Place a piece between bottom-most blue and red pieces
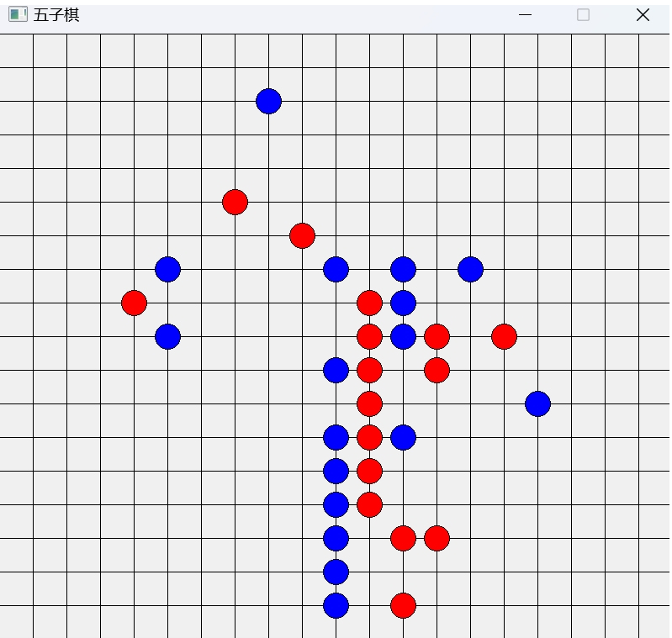 369,605
